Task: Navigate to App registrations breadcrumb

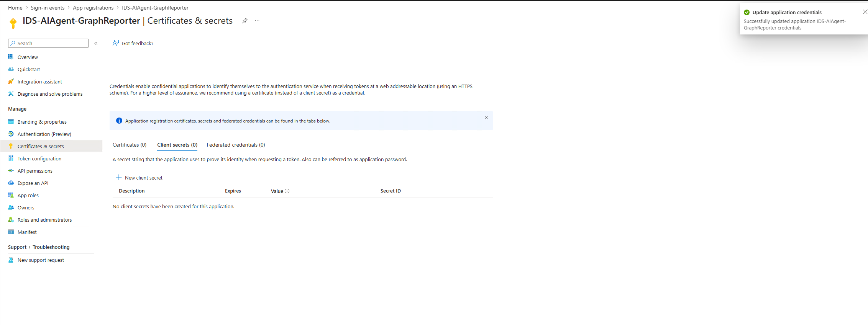Action: pyautogui.click(x=93, y=8)
